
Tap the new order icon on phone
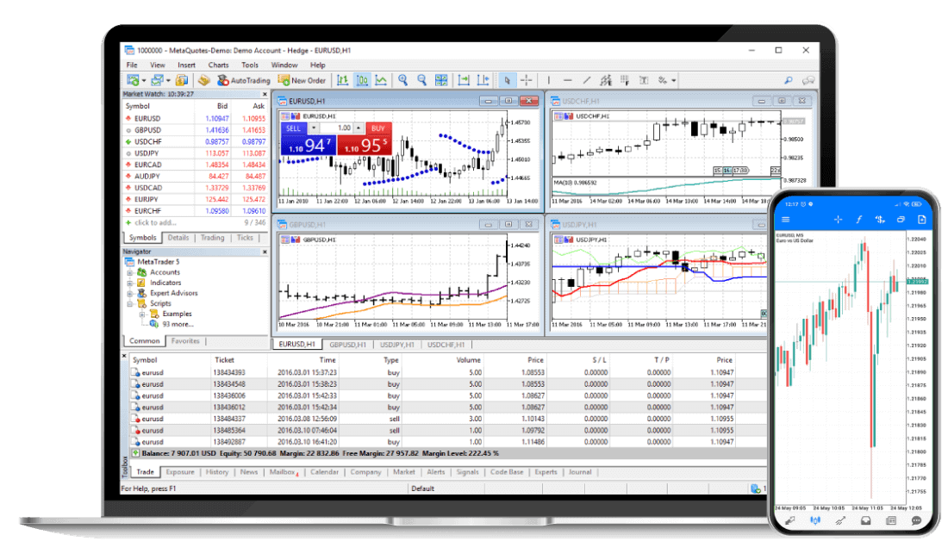(922, 220)
